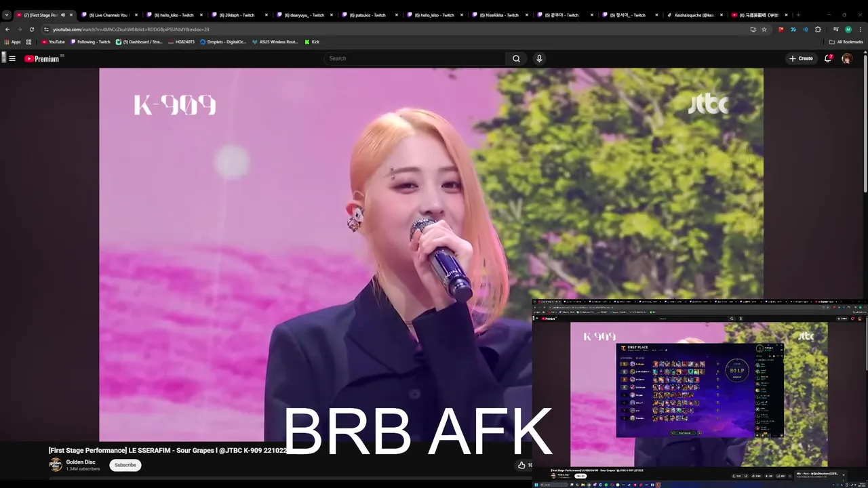Switch to the patsukis Twitch tab
This screenshot has height=488, width=868.
[x=369, y=15]
